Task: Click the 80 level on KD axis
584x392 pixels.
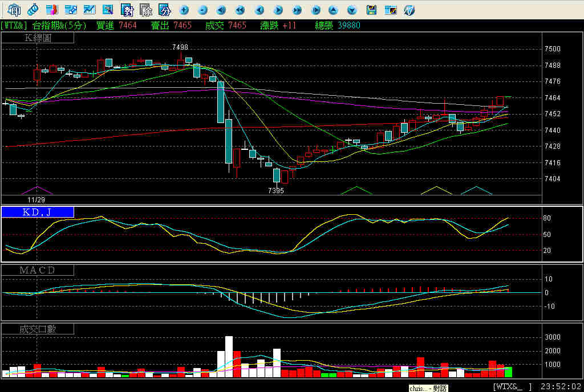Action: 547,218
